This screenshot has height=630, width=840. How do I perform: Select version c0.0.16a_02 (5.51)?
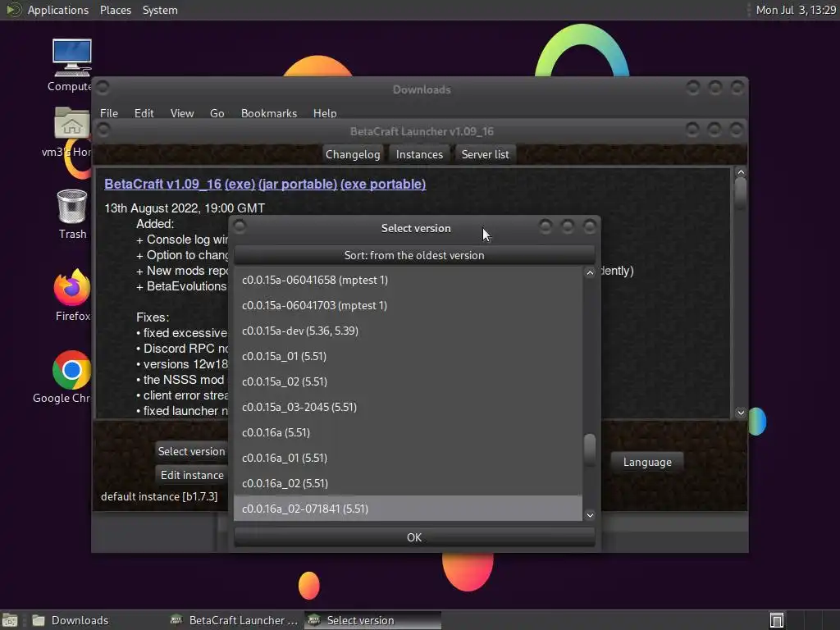408,483
